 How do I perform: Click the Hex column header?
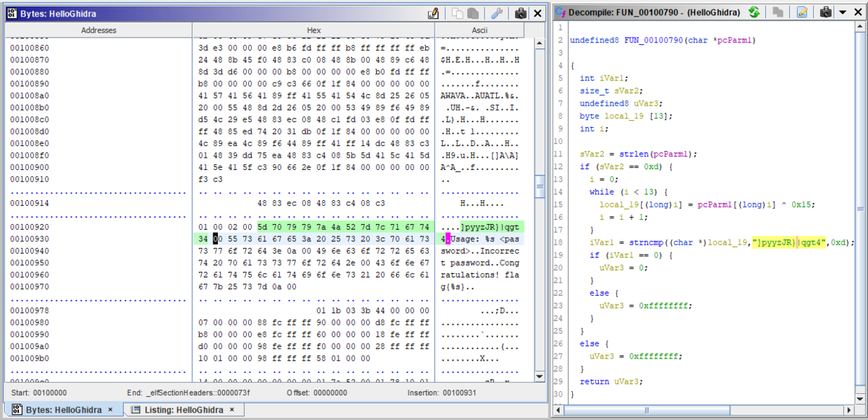click(x=313, y=30)
